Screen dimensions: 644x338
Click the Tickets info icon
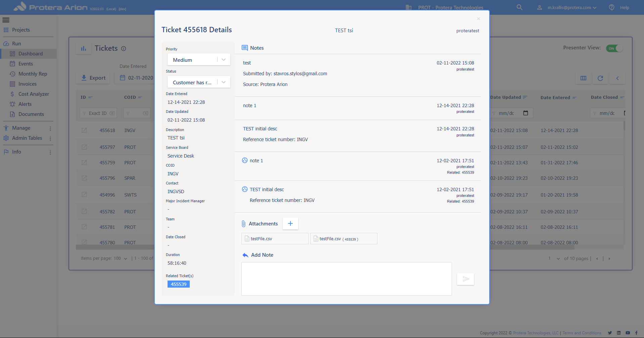click(x=124, y=49)
